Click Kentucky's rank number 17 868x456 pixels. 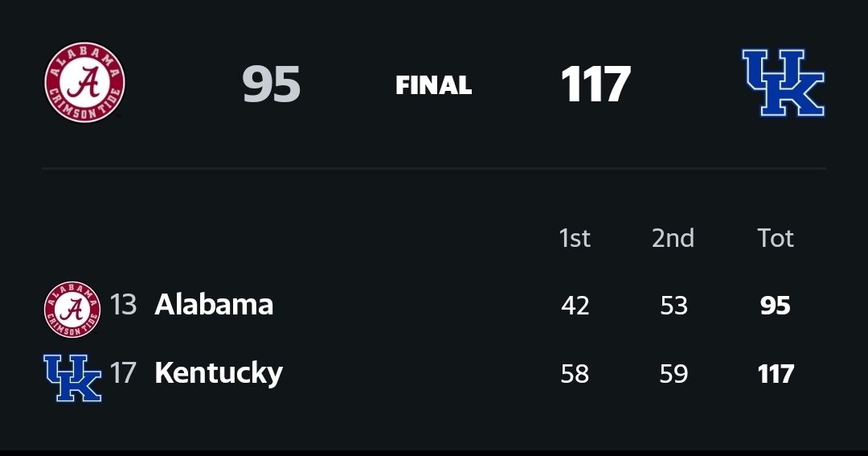coord(123,373)
